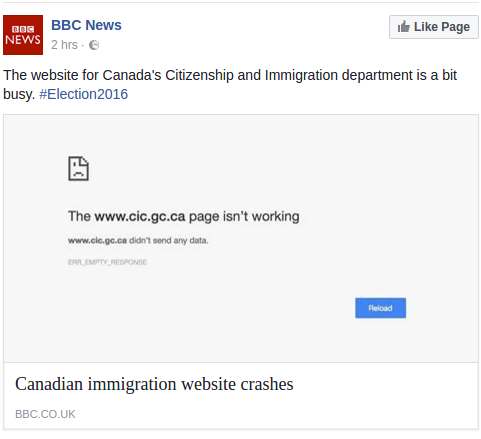The image size is (481, 439).
Task: Open the grey link preview thumbnail area
Action: point(241,238)
